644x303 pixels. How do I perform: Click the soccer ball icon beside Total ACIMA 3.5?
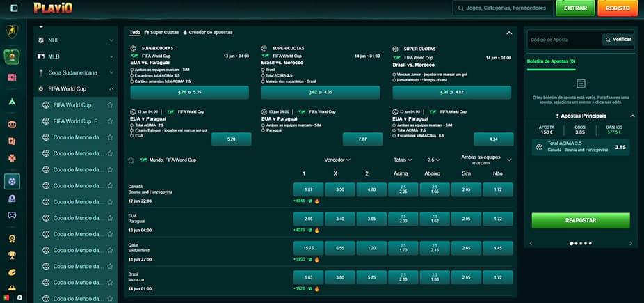click(x=539, y=147)
